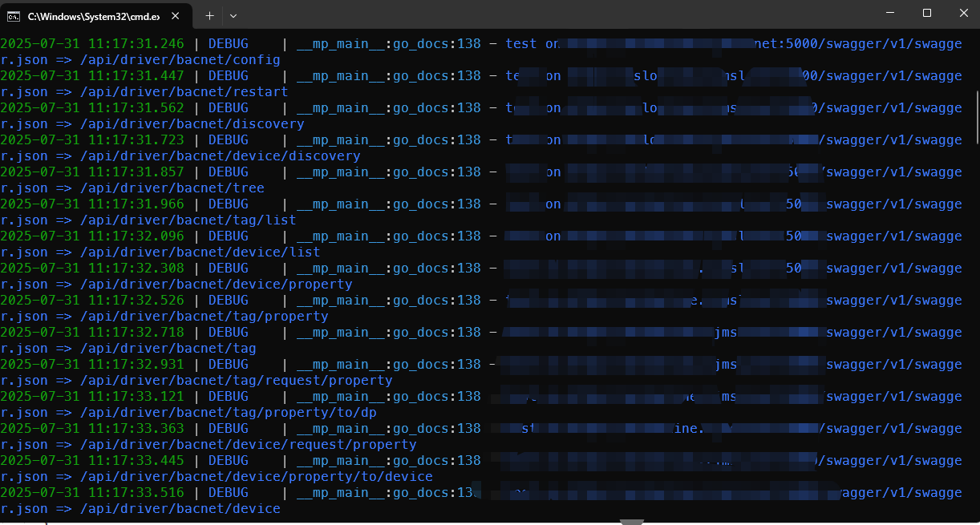Click timestamp 2025-07-31 11:17:32.096
The image size is (980, 525).
pos(92,236)
